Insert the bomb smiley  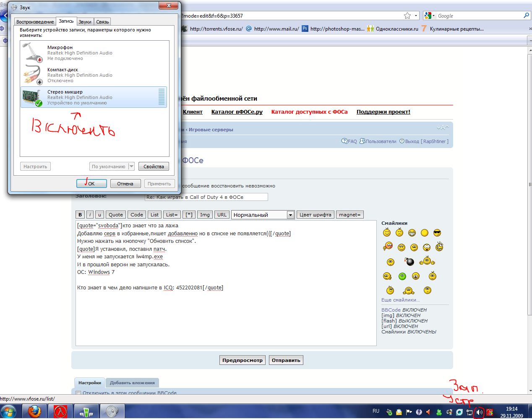409,262
